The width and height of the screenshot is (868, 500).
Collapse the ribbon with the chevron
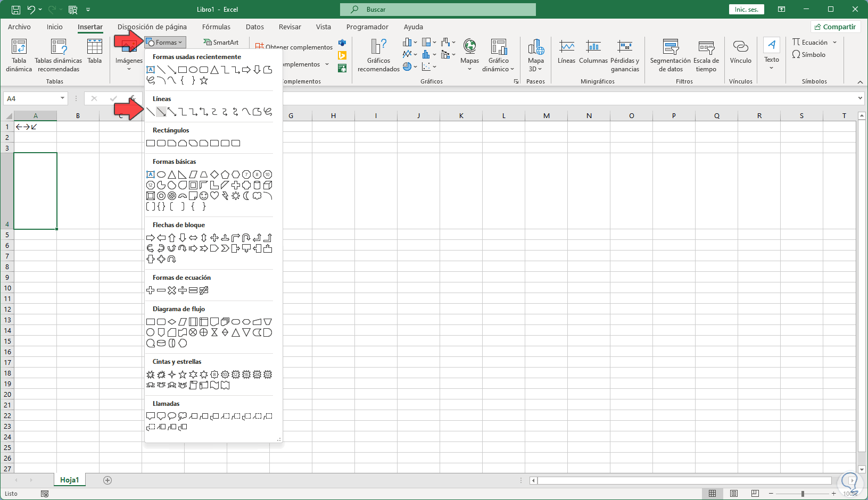click(x=860, y=82)
